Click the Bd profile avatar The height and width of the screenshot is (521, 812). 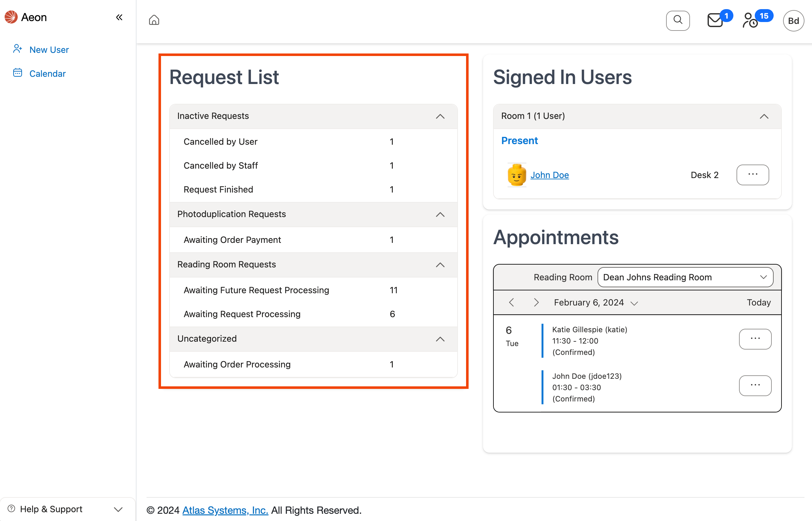(793, 20)
